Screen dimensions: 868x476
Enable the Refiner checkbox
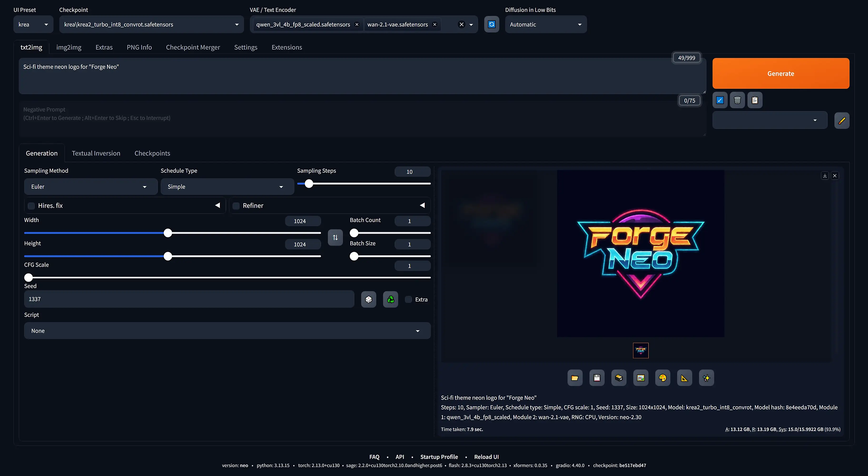click(236, 206)
